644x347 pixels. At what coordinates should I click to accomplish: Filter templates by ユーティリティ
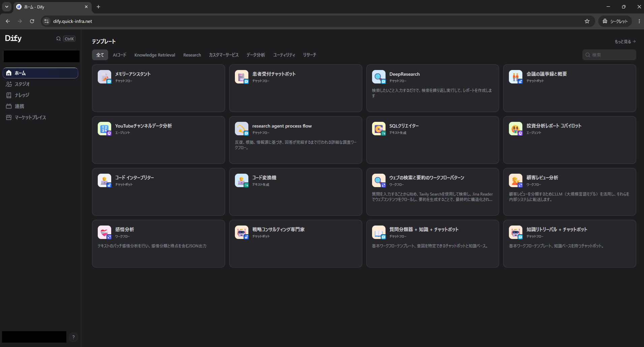coord(284,55)
